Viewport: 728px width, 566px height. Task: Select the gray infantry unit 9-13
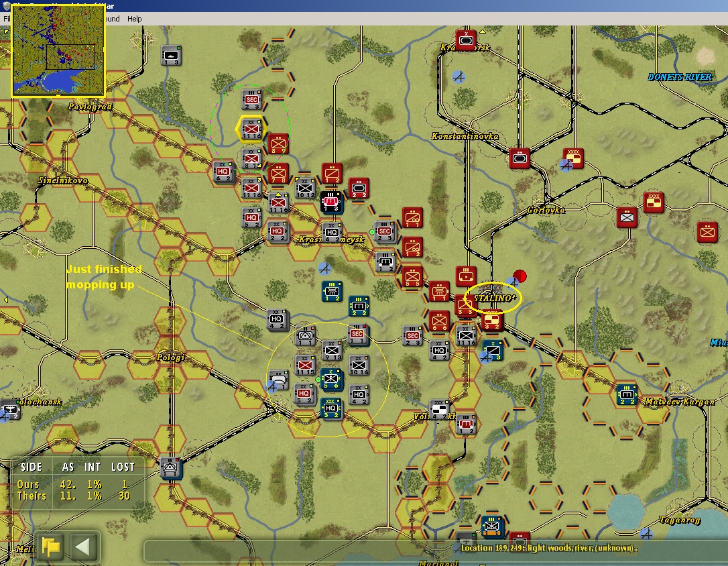pyautogui.click(x=332, y=350)
